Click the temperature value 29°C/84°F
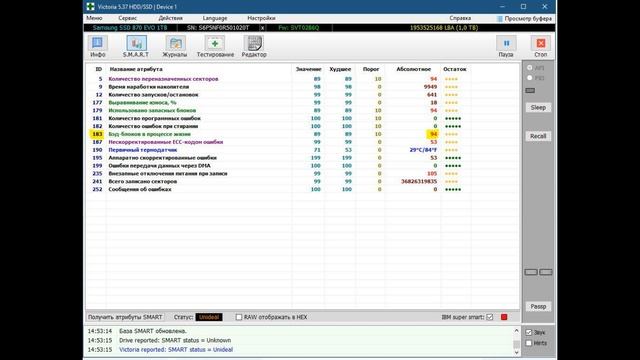 coord(423,150)
